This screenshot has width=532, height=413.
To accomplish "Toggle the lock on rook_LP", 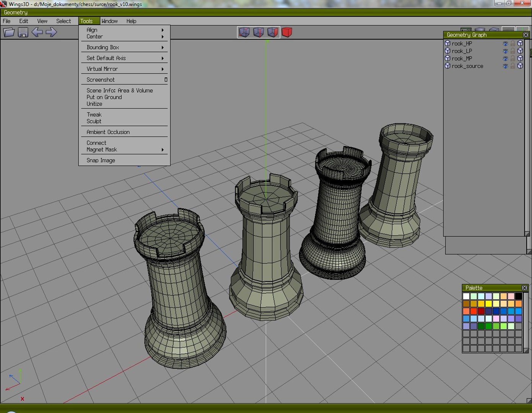I will coord(512,51).
